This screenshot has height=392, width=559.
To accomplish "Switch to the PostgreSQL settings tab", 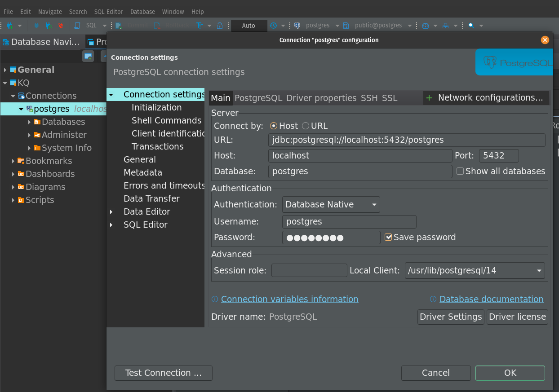I will [x=258, y=98].
